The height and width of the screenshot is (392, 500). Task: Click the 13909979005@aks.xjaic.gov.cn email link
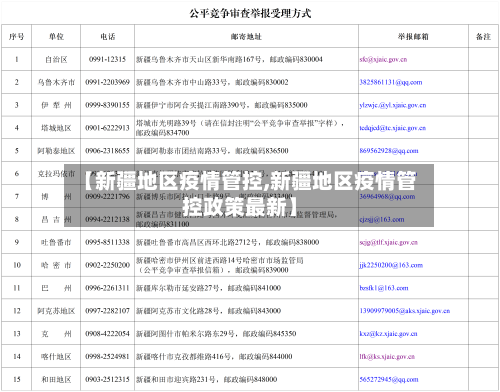[405, 311]
